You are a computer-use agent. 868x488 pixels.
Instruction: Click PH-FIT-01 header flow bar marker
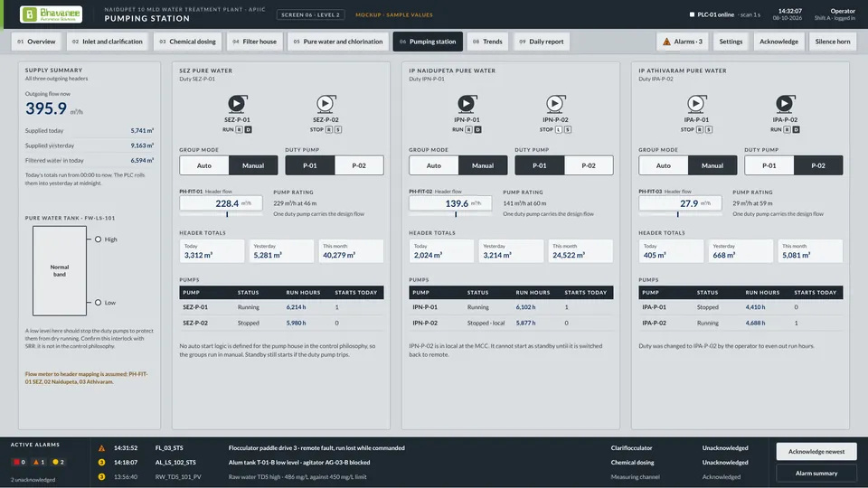[x=227, y=214]
